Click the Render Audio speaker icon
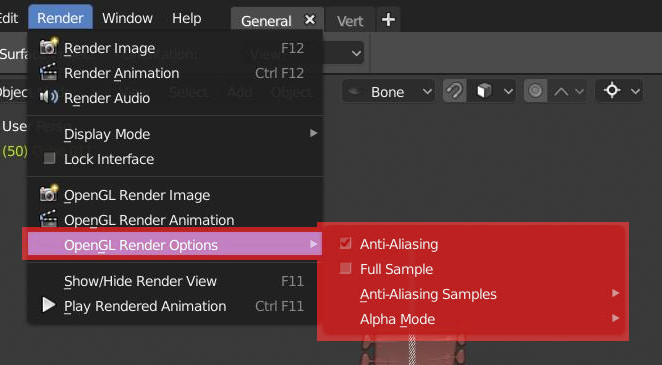662x365 pixels. click(49, 97)
